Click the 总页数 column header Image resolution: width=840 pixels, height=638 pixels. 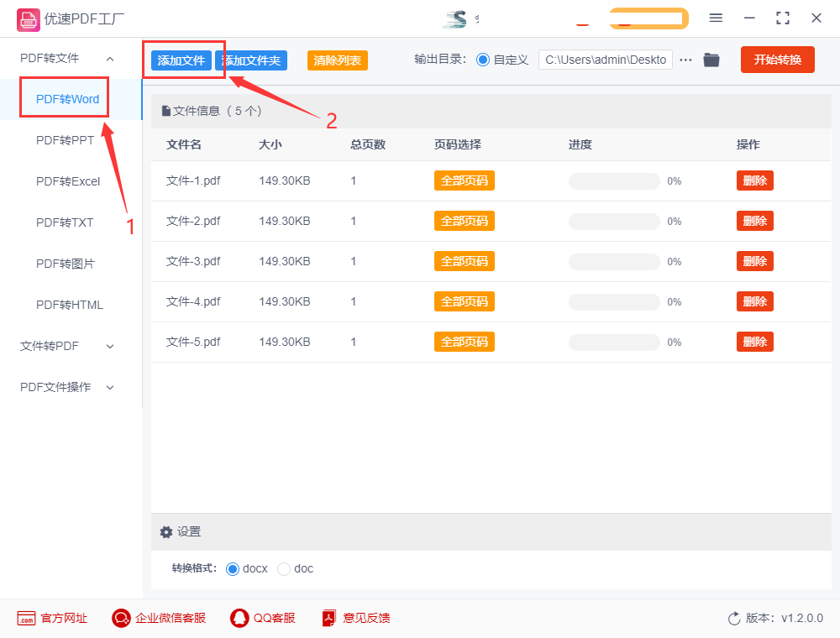(x=368, y=144)
